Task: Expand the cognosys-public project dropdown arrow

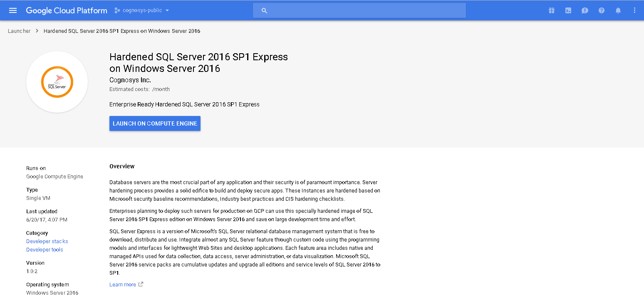Action: (x=167, y=10)
